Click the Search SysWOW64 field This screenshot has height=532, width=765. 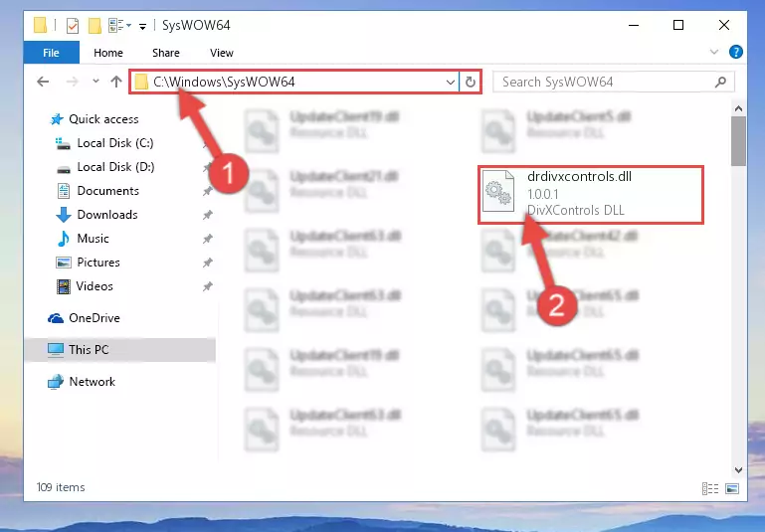point(613,82)
